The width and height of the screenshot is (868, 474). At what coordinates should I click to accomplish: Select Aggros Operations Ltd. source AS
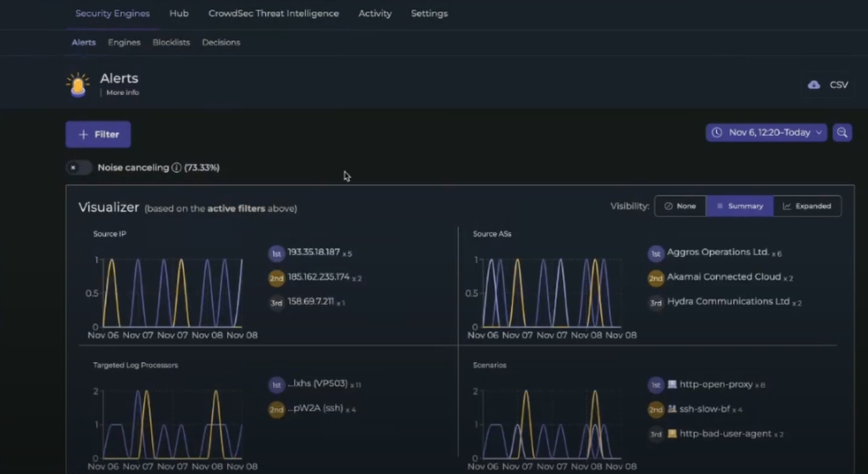click(718, 252)
